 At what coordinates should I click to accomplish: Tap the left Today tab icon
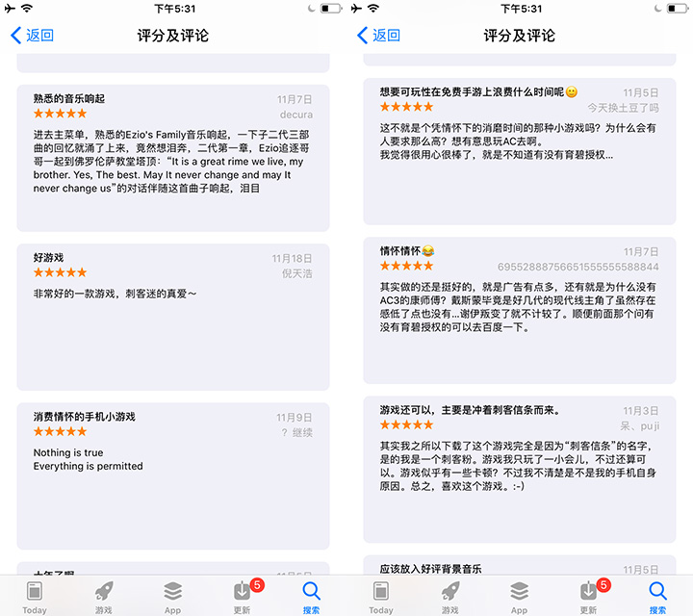pos(35,597)
